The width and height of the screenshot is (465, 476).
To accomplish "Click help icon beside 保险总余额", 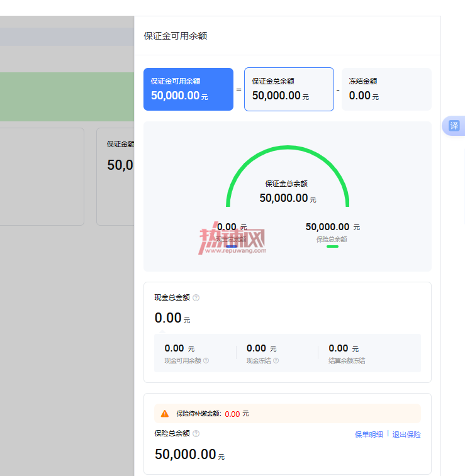I will coord(196,434).
